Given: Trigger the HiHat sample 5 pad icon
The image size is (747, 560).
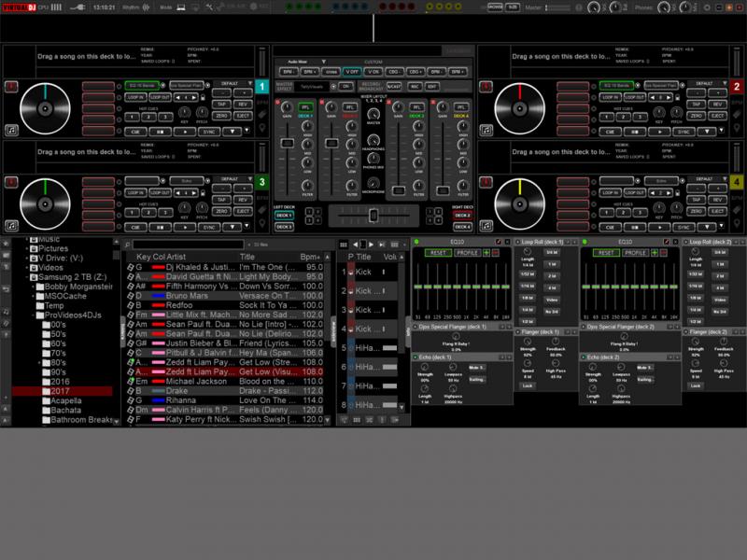Looking at the screenshot, I should point(351,348).
